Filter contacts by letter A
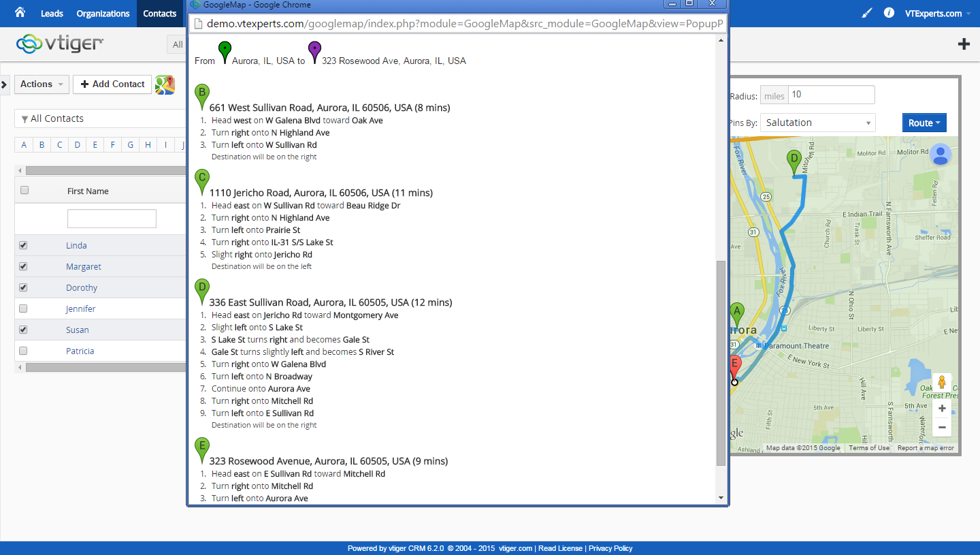 [x=24, y=144]
